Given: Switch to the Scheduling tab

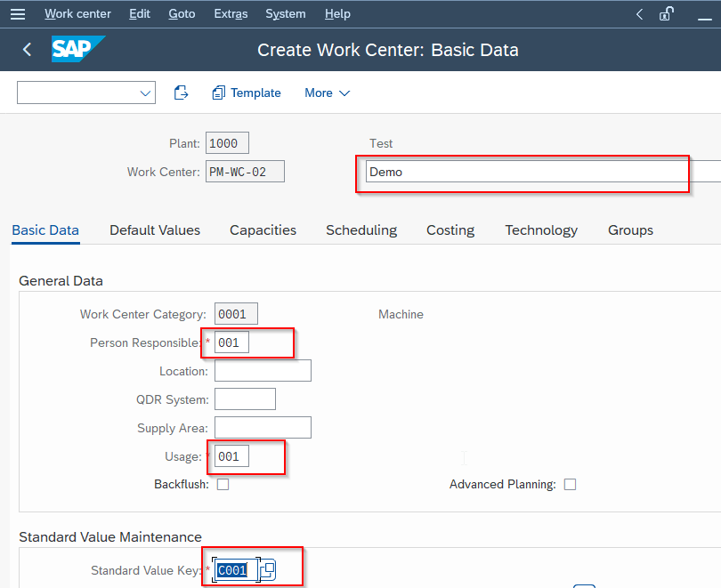Looking at the screenshot, I should (360, 230).
